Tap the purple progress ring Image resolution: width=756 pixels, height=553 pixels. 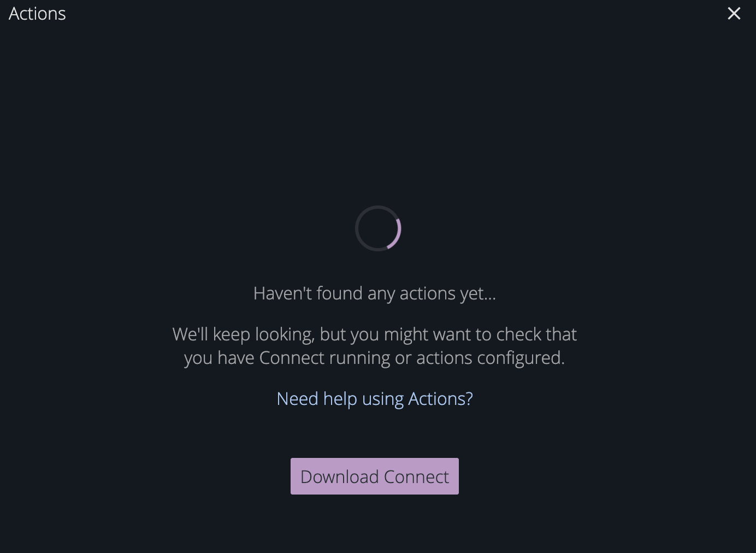point(378,228)
